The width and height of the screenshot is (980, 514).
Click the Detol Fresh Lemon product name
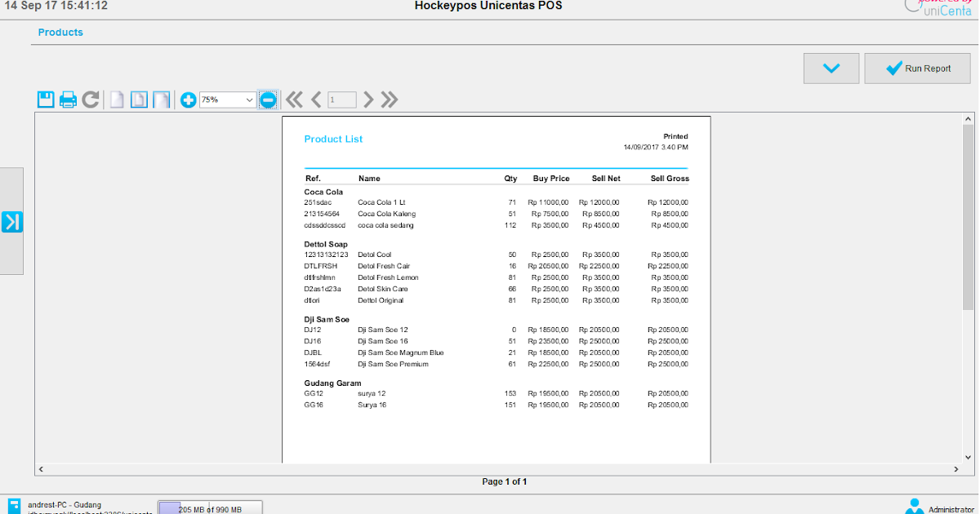coord(388,277)
